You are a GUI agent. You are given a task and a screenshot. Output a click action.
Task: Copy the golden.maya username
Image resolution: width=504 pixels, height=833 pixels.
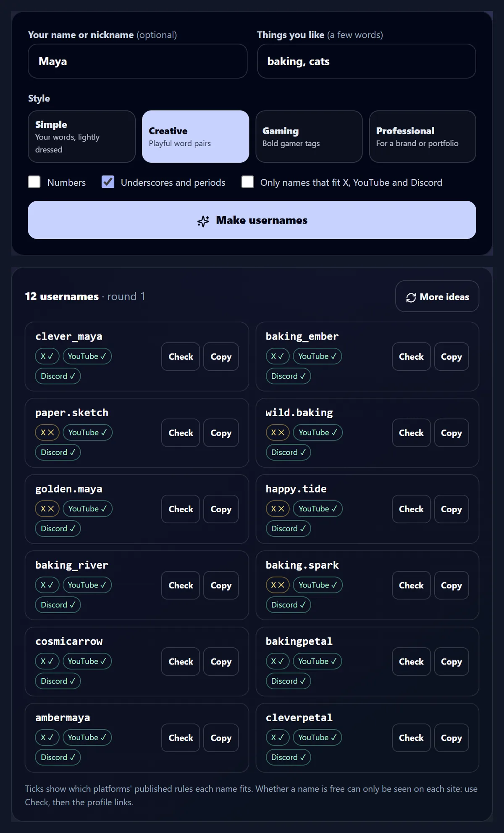tap(221, 509)
